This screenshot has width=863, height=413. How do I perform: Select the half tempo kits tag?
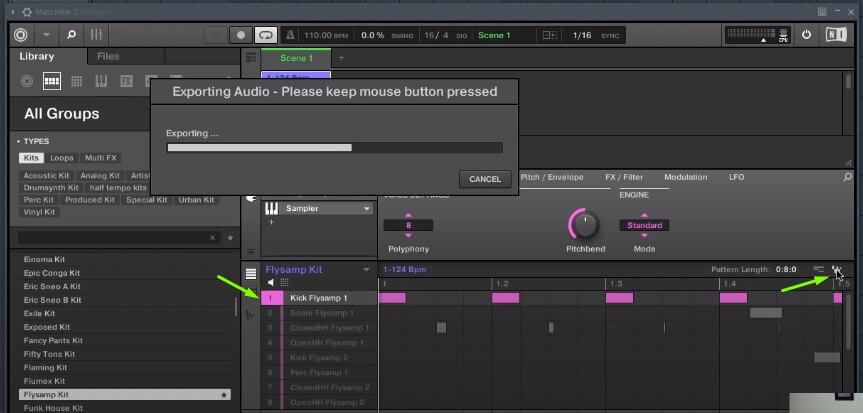pyautogui.click(x=118, y=188)
